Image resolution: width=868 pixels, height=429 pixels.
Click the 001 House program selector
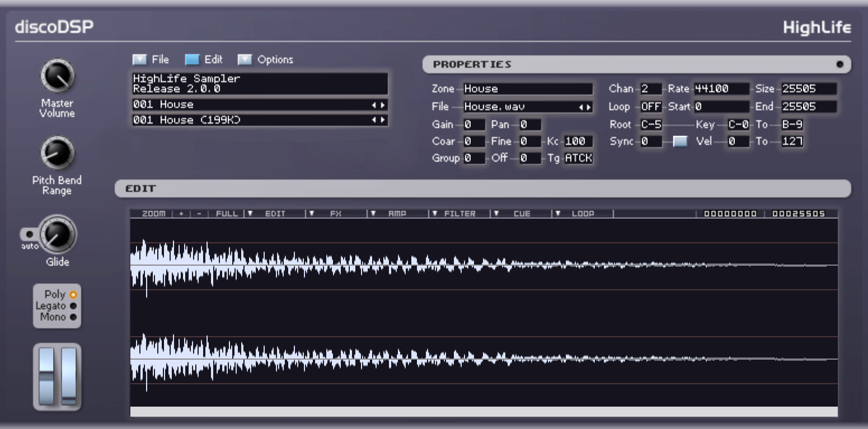click(260, 105)
